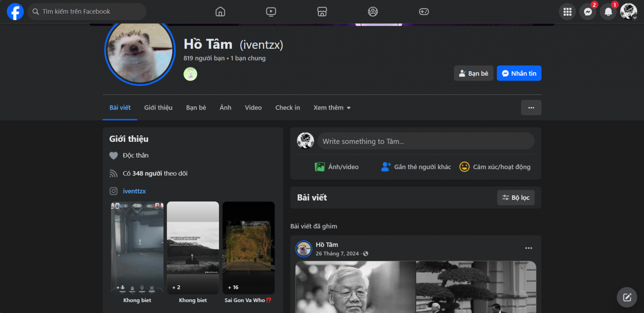Open the Marketplace icon

(x=322, y=12)
